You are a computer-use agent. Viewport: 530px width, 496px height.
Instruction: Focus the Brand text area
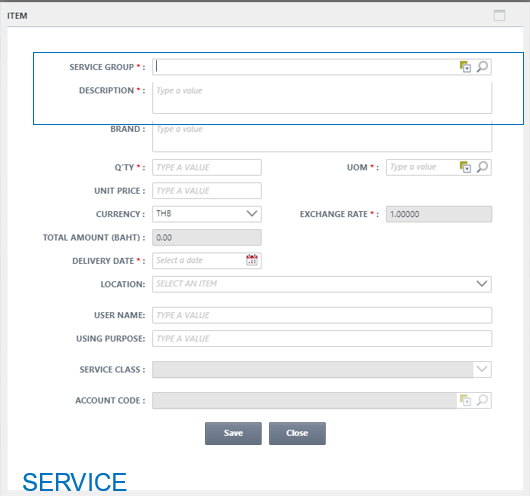(x=322, y=136)
